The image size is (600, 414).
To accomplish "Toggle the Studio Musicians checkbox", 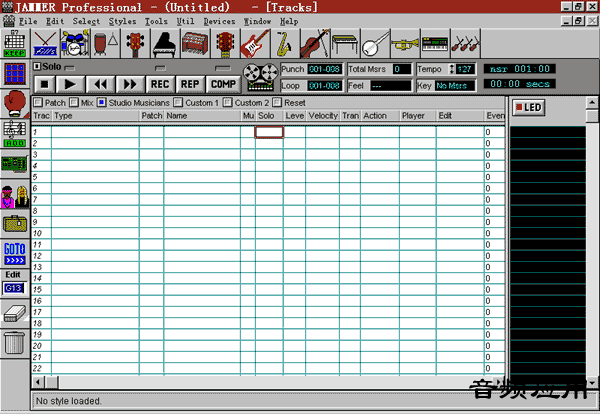I will coord(101,102).
